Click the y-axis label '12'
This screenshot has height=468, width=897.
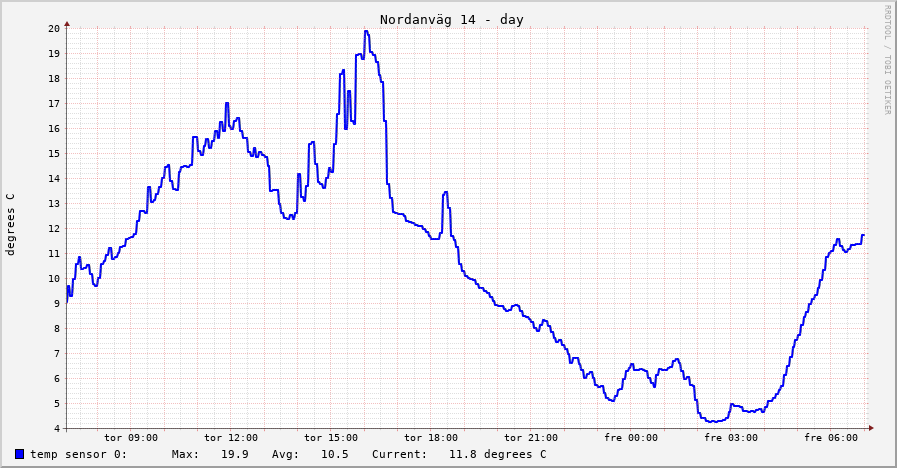tap(54, 229)
